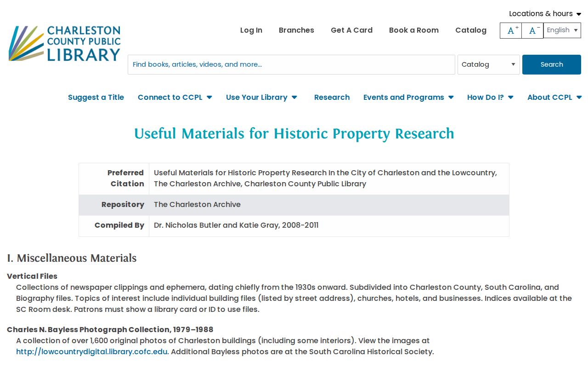Decrease font size with A- button
The height and width of the screenshot is (368, 588).
[x=532, y=30]
